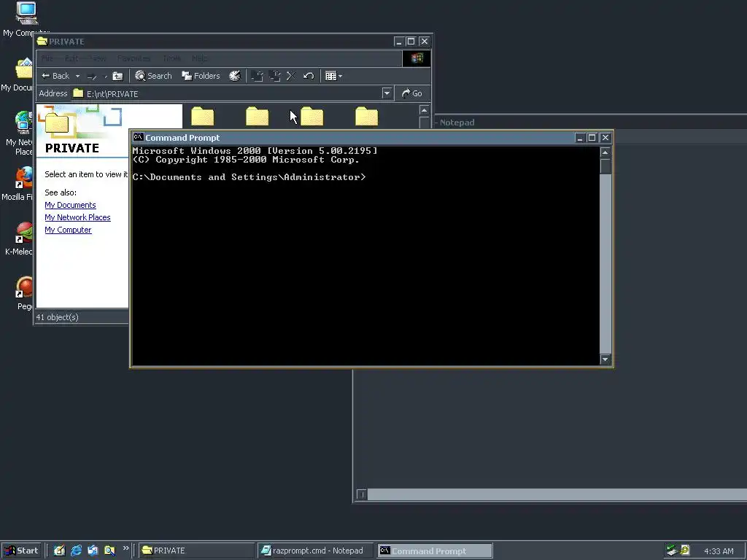The height and width of the screenshot is (560, 747).
Task: Toggle the Folders pane
Action: coord(201,76)
